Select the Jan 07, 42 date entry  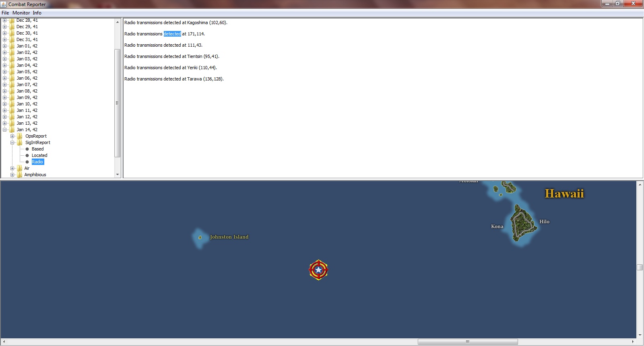tap(27, 84)
